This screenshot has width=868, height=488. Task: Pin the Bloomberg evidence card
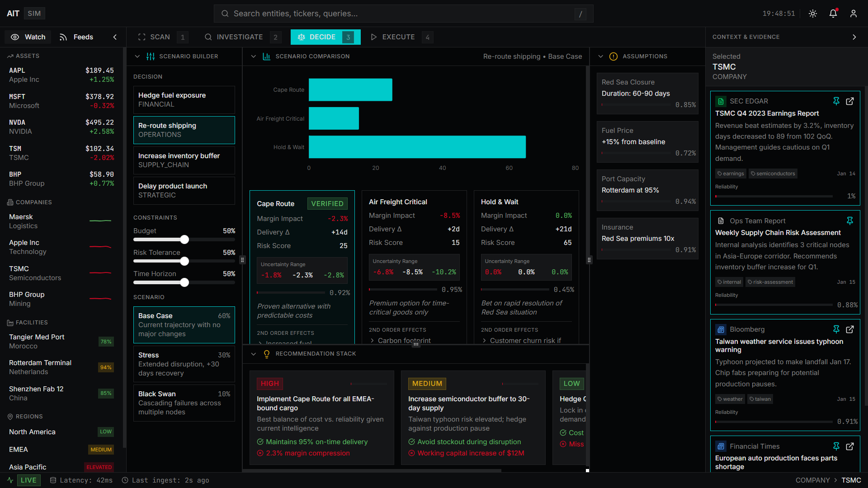836,329
